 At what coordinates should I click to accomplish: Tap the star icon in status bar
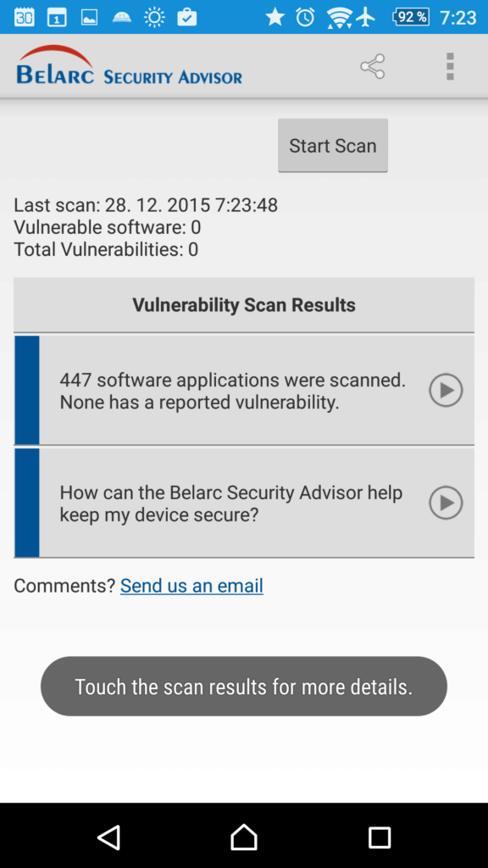(x=274, y=17)
